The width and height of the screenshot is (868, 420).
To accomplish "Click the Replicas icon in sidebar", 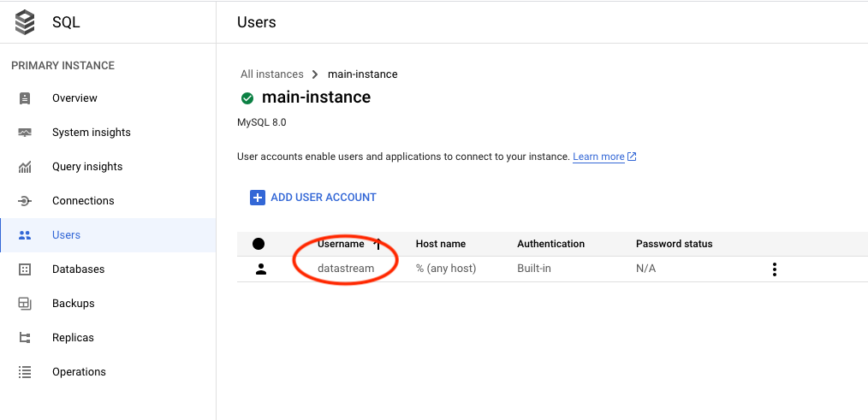I will (x=25, y=338).
